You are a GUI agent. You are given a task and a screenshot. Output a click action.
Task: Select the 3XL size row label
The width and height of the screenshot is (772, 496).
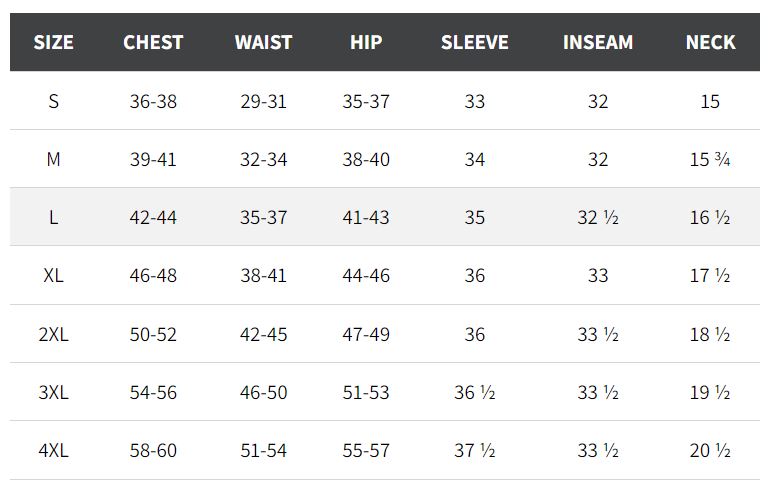click(x=54, y=393)
